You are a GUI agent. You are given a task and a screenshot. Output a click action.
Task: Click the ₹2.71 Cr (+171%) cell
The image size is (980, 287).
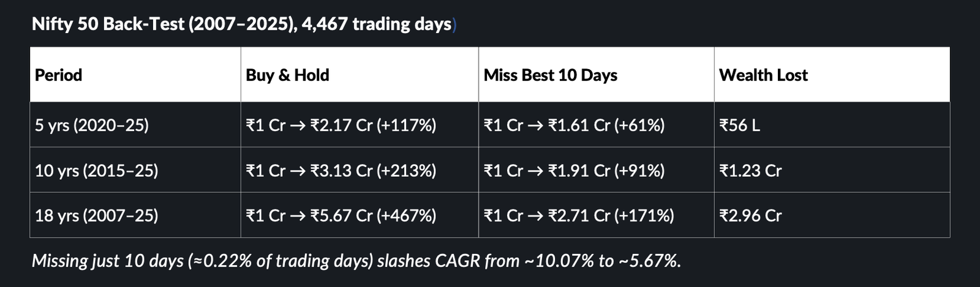point(579,216)
